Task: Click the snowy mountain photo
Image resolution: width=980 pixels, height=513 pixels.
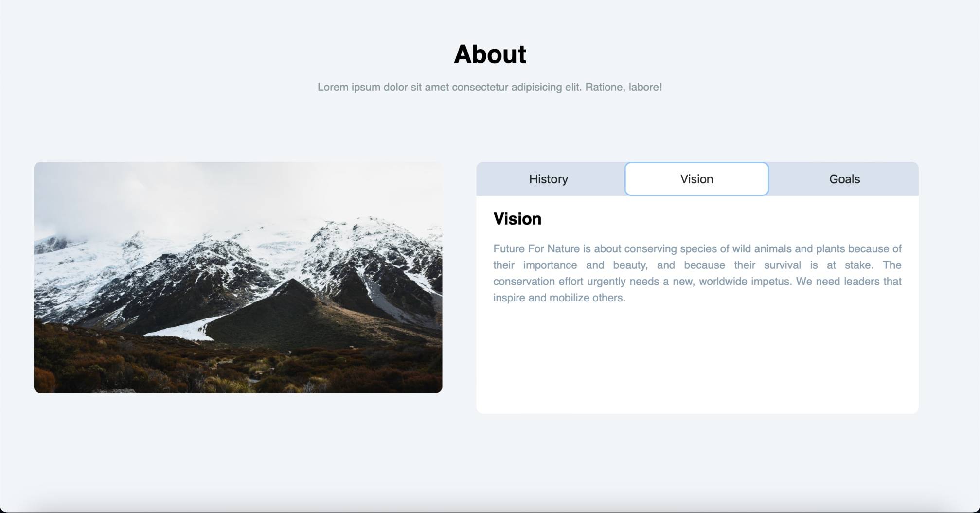Action: pos(238,277)
